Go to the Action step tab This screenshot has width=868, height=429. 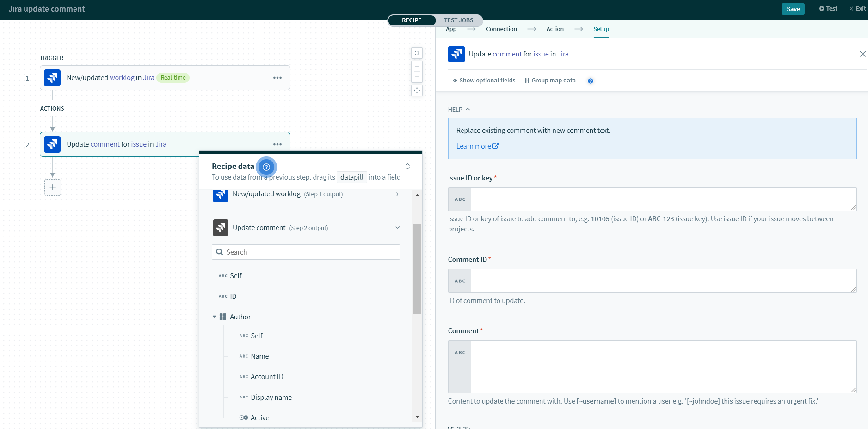click(x=555, y=29)
